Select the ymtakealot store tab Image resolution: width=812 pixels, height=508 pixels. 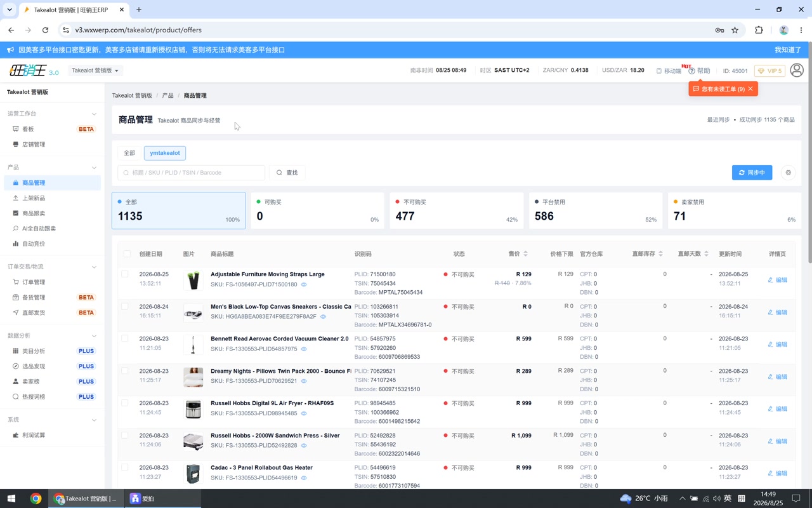pos(165,153)
